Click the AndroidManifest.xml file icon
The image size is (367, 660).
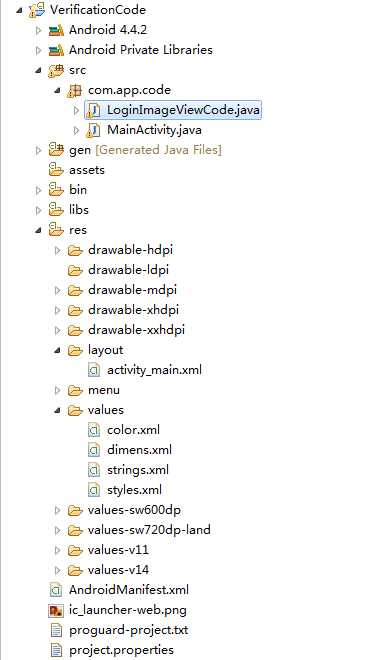coord(56,590)
